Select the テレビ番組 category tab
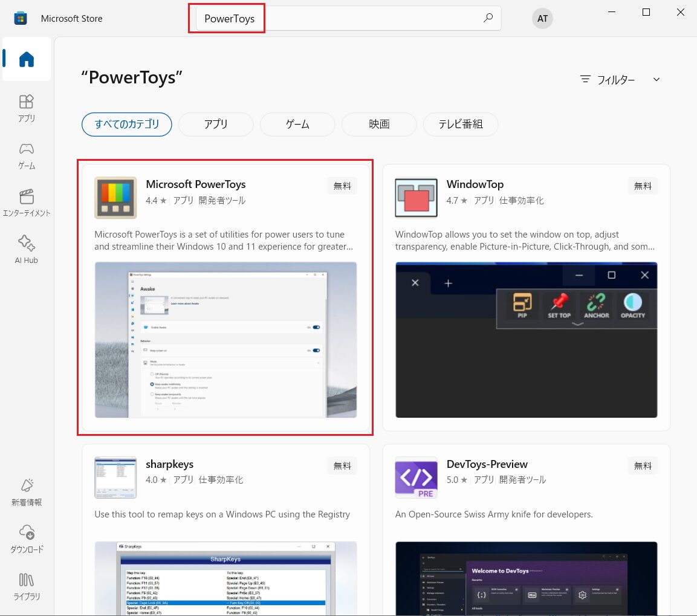This screenshot has width=697, height=616. (x=461, y=124)
